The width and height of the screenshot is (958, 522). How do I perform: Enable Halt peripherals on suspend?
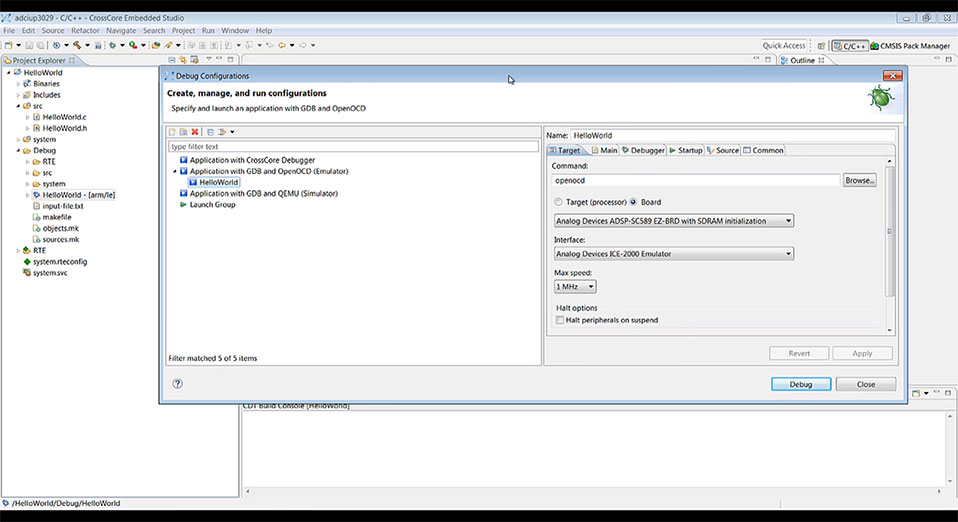(560, 320)
